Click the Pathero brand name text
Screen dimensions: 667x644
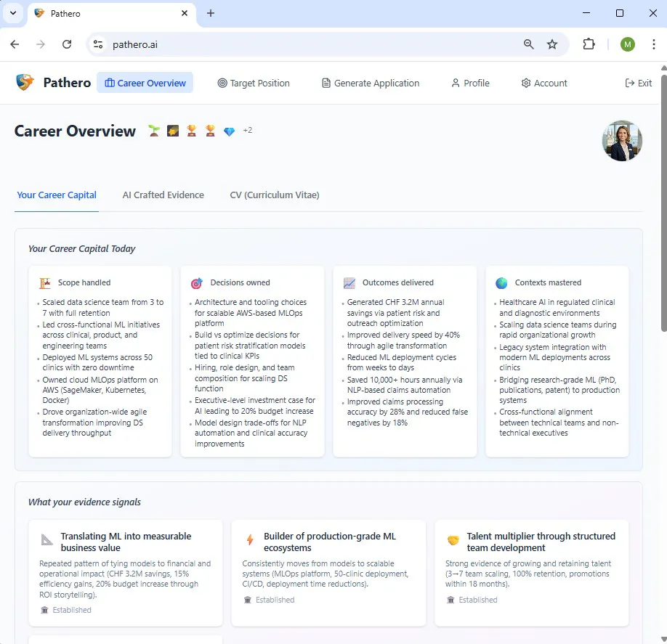[x=68, y=83]
